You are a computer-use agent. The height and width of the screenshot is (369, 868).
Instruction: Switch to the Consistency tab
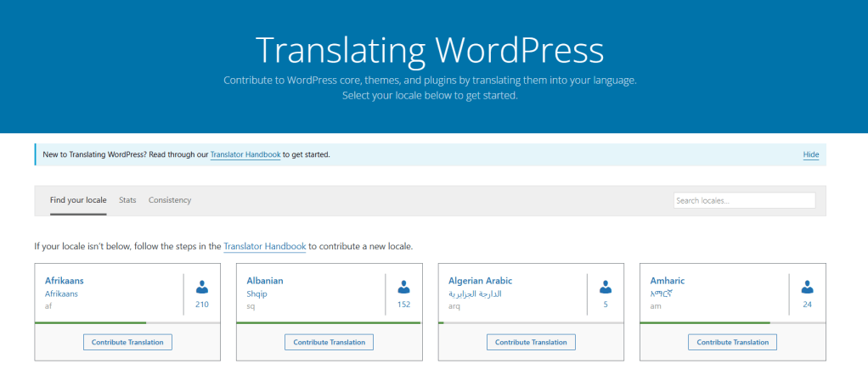[170, 200]
